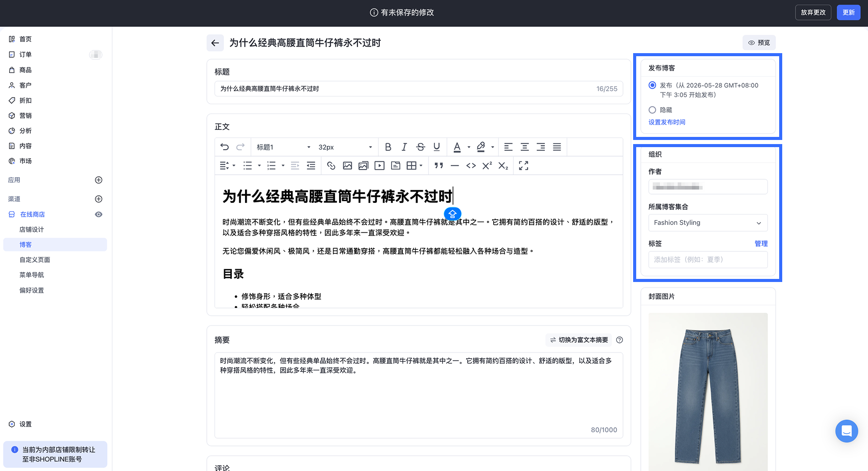Click the jeans cover image

[x=708, y=392]
